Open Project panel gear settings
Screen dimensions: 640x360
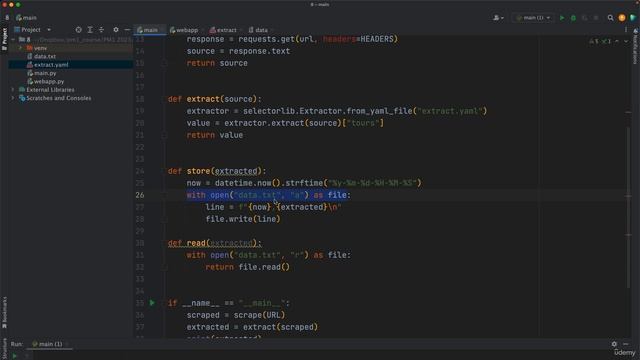(116, 30)
